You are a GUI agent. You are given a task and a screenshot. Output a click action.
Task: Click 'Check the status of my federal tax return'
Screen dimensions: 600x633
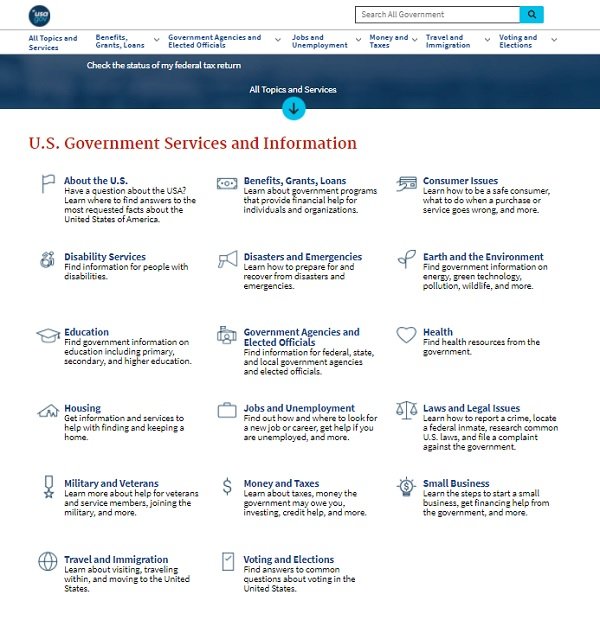pyautogui.click(x=164, y=65)
